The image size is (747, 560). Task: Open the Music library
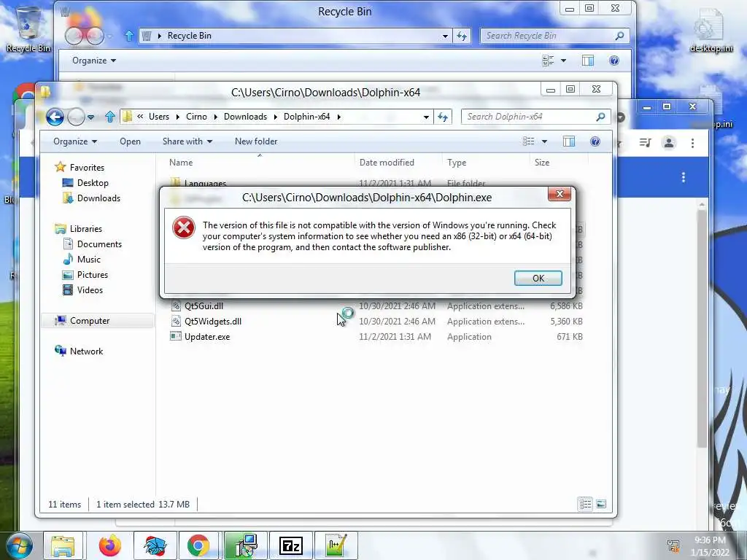tap(88, 259)
